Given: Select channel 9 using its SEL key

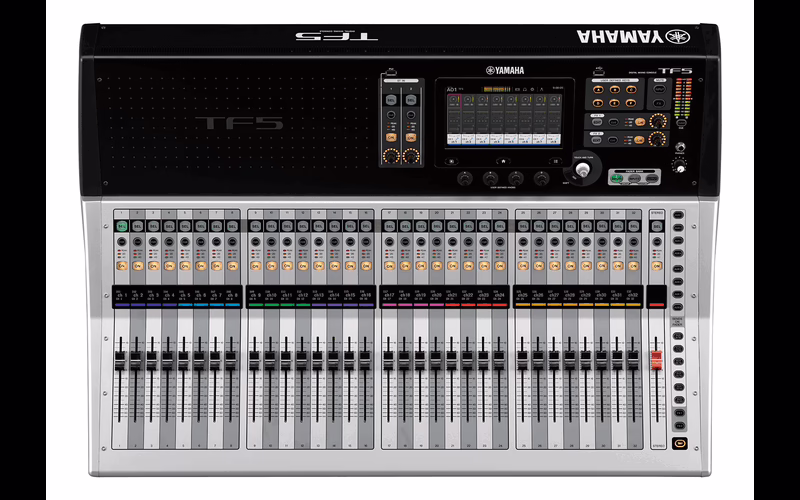Looking at the screenshot, I should pos(256,226).
